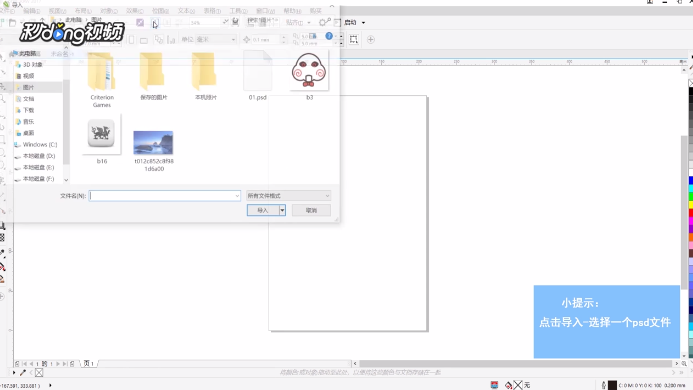Click the nudge distance 0.1 mm field
The image size is (693, 390).
265,40
